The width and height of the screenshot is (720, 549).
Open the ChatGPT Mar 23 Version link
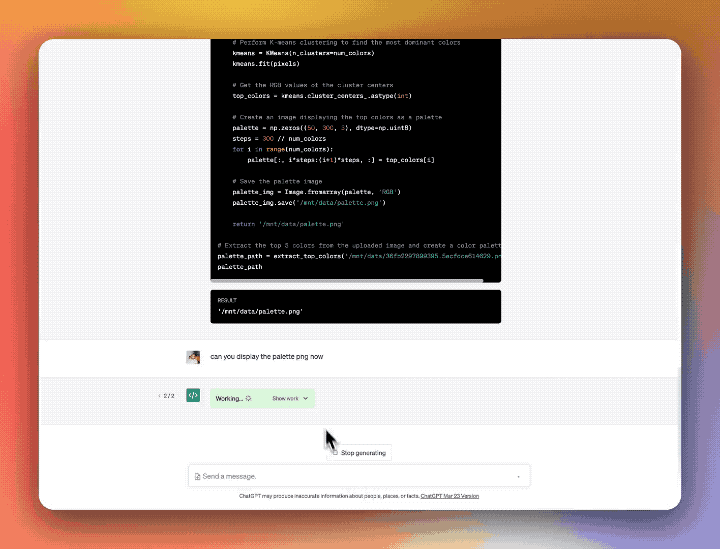tap(450, 496)
